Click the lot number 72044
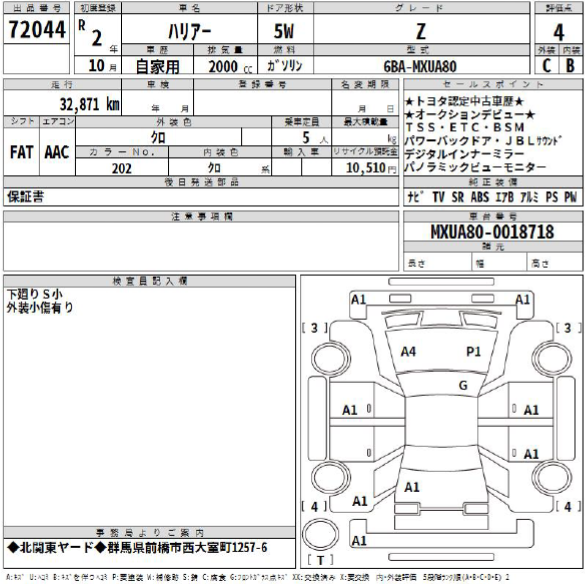This screenshot has height=584, width=585. point(37,29)
